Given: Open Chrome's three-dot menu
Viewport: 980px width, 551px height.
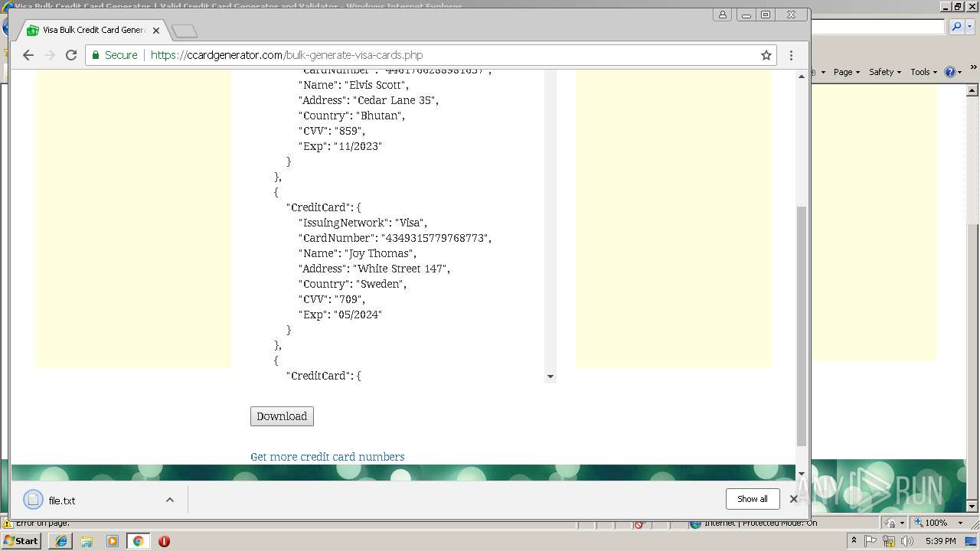Looking at the screenshot, I should tap(791, 55).
